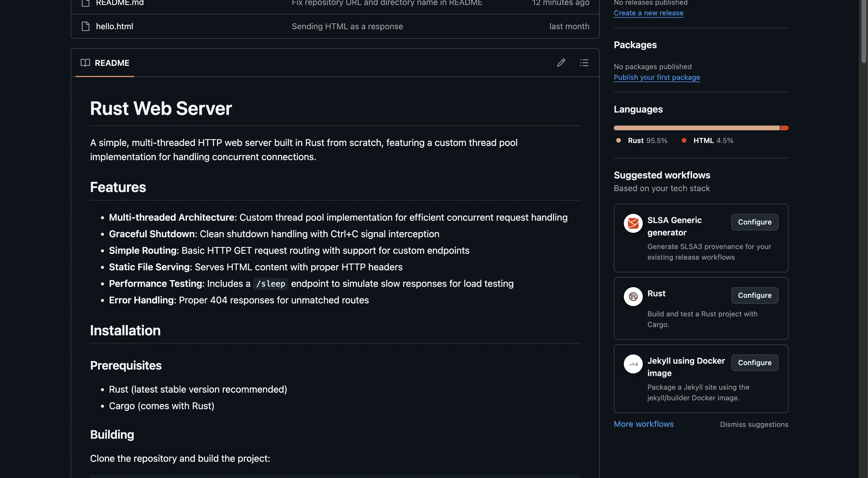
Task: Click the hello.html file icon
Action: [86, 26]
